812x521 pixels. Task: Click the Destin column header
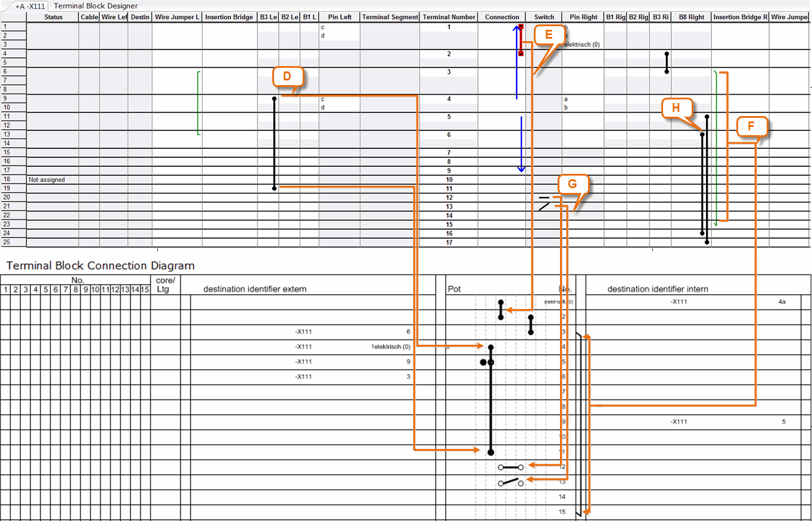tap(140, 17)
